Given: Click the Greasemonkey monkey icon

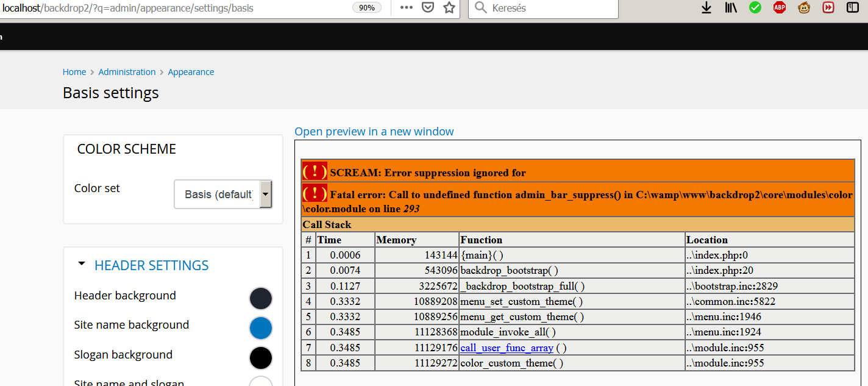Looking at the screenshot, I should 803,8.
